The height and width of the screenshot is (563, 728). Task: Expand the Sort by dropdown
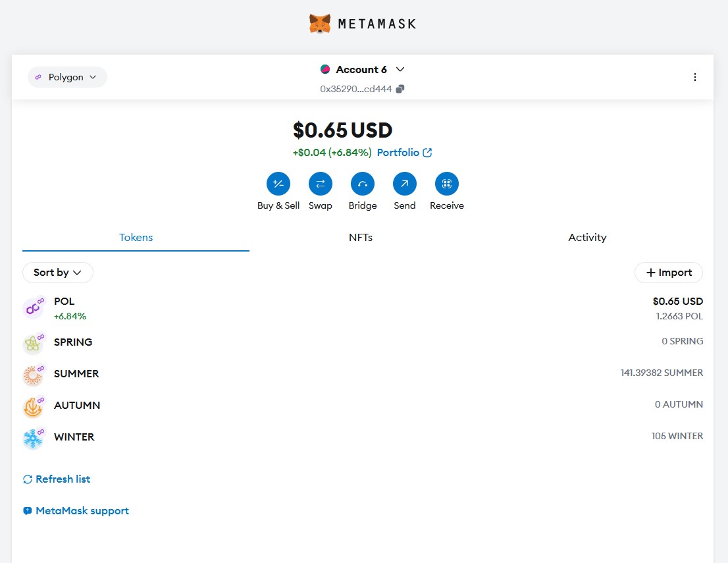point(57,273)
